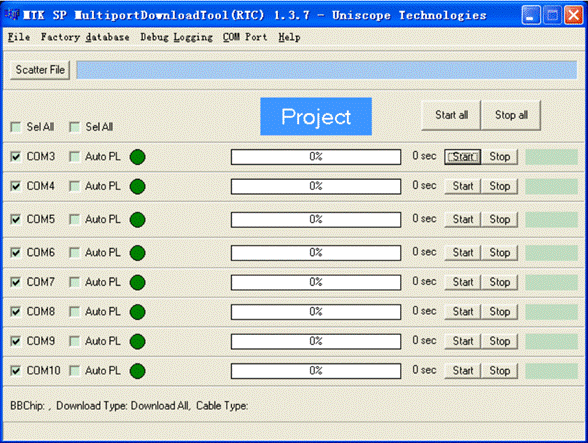The width and height of the screenshot is (588, 443).
Task: Click the scatter file path field
Action: (327, 70)
